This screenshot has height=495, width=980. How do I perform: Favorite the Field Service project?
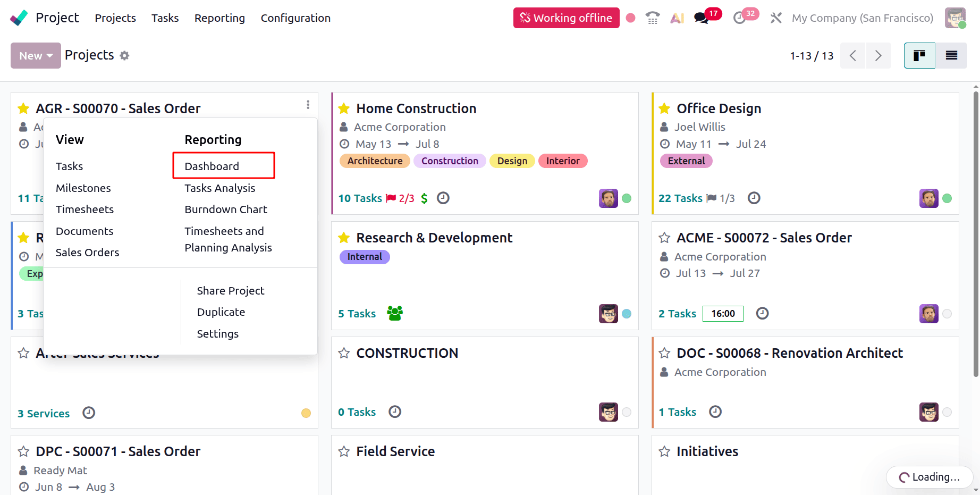[344, 451]
